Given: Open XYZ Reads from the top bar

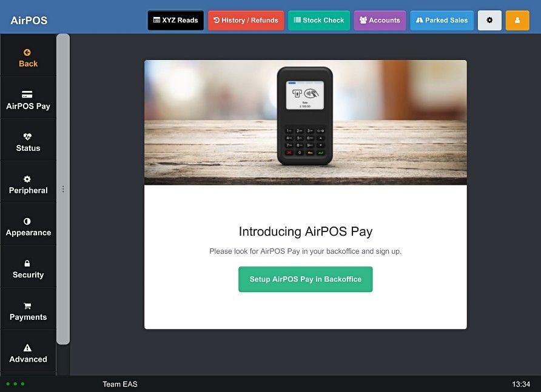Looking at the screenshot, I should [x=176, y=21].
